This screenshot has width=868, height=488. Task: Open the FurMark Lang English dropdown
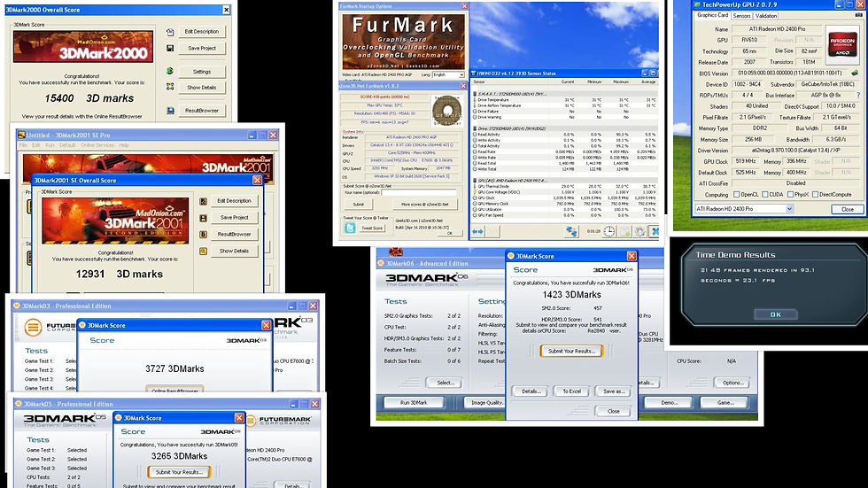(x=448, y=74)
